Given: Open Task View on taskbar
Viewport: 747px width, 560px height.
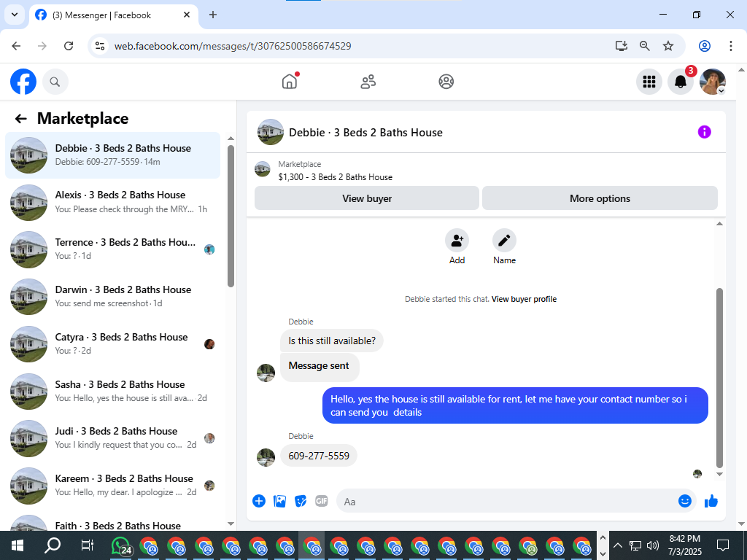Looking at the screenshot, I should coord(88,545).
